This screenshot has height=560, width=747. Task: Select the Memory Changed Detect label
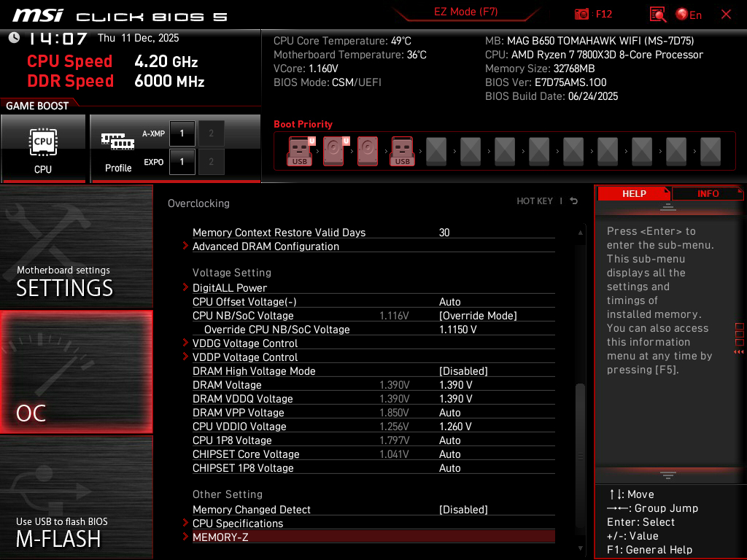tap(252, 509)
